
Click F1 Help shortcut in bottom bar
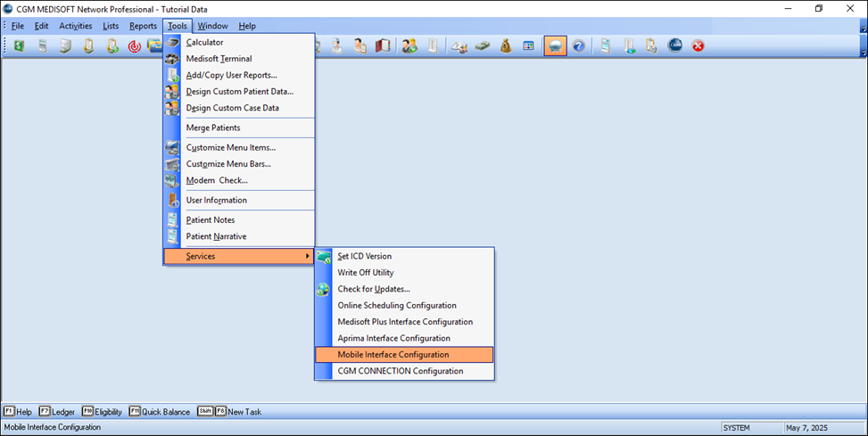[x=18, y=412]
